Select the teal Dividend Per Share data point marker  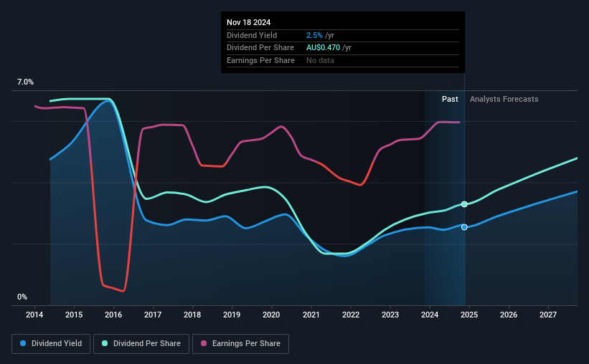click(x=464, y=204)
